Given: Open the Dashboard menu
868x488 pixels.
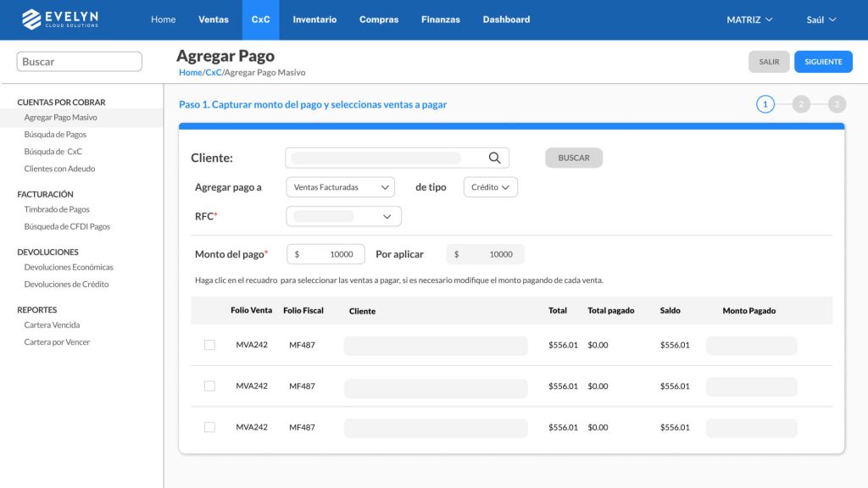Looking at the screenshot, I should tap(506, 19).
